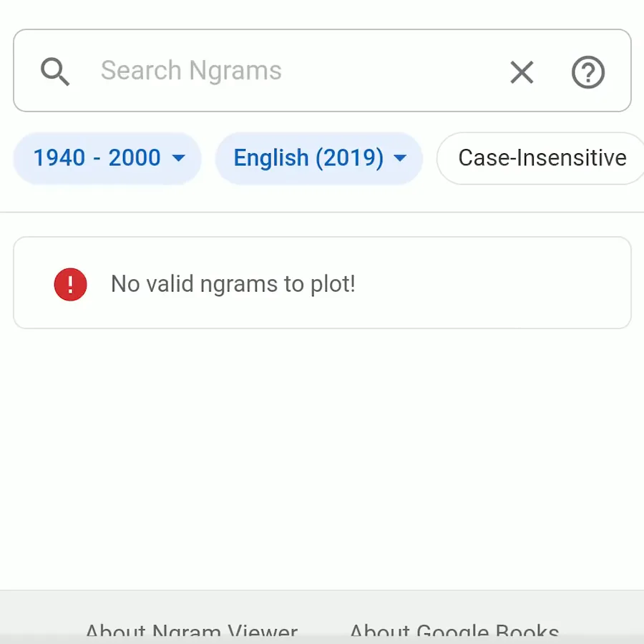Click the "1940 - 2000" label text
Screen dimensions: 644x644
coord(97,158)
